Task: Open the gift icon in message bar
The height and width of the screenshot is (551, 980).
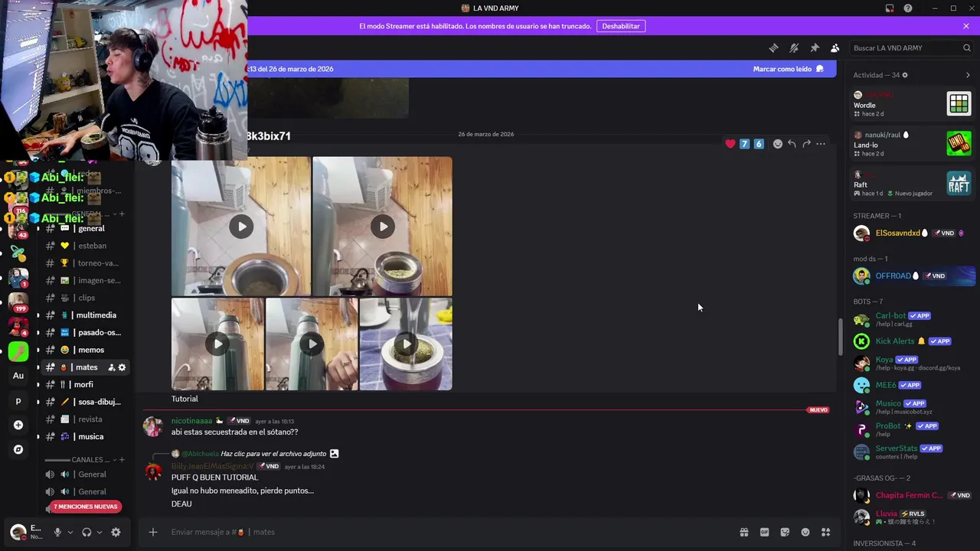Action: [x=743, y=532]
